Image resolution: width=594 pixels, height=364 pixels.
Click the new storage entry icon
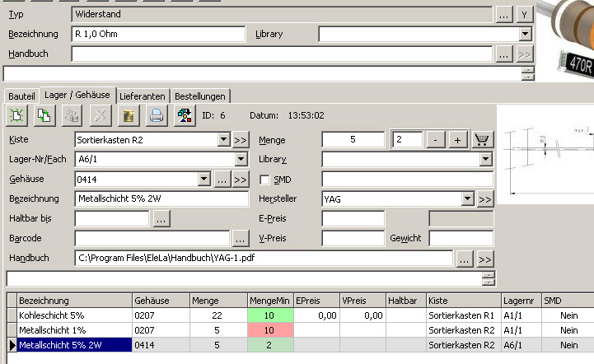click(18, 116)
